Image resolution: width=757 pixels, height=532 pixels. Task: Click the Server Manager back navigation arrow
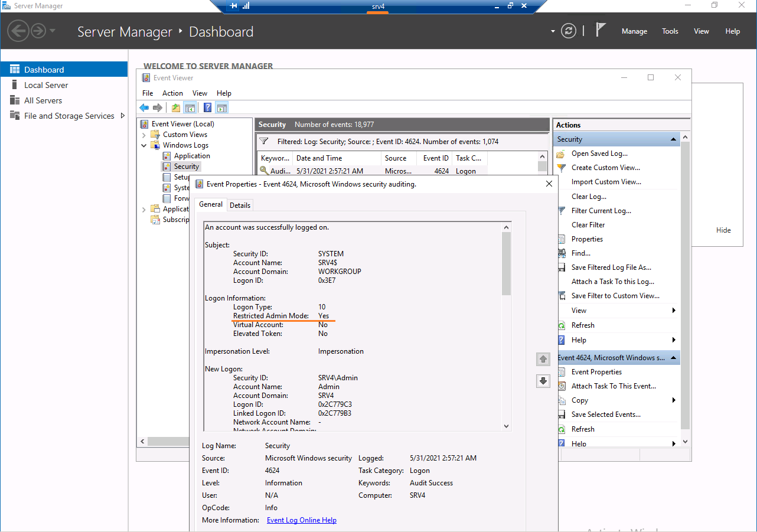pyautogui.click(x=18, y=31)
